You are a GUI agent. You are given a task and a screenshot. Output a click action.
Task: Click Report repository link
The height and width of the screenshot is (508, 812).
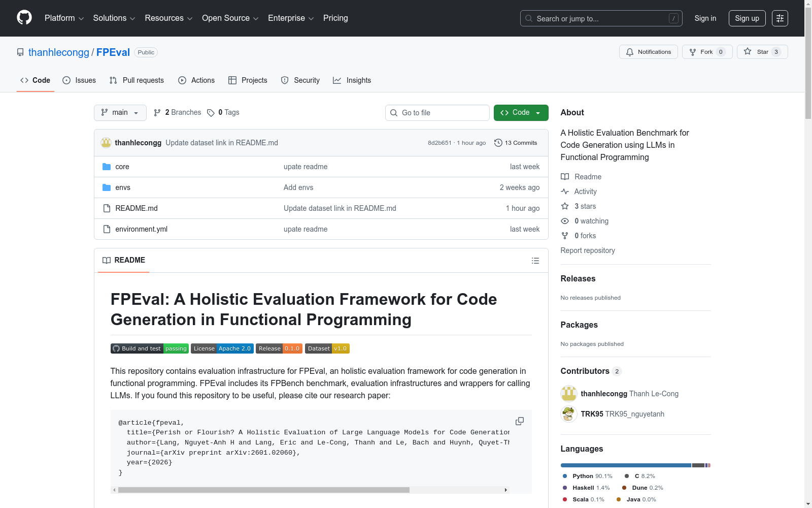click(x=588, y=250)
